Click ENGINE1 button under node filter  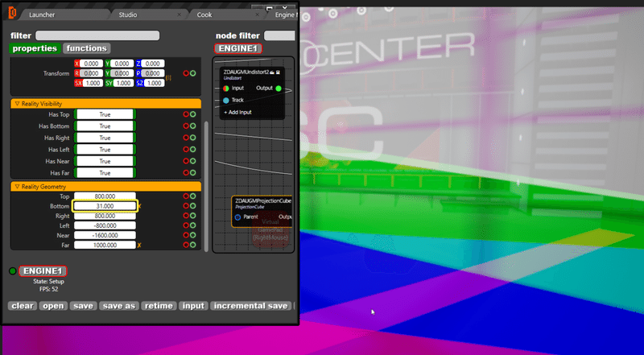[238, 48]
